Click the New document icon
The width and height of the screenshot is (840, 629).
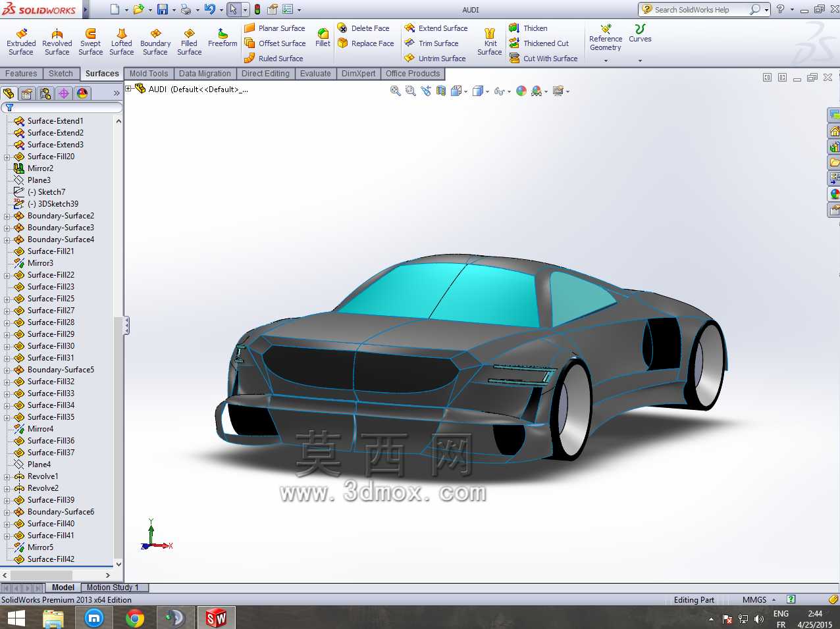(115, 9)
